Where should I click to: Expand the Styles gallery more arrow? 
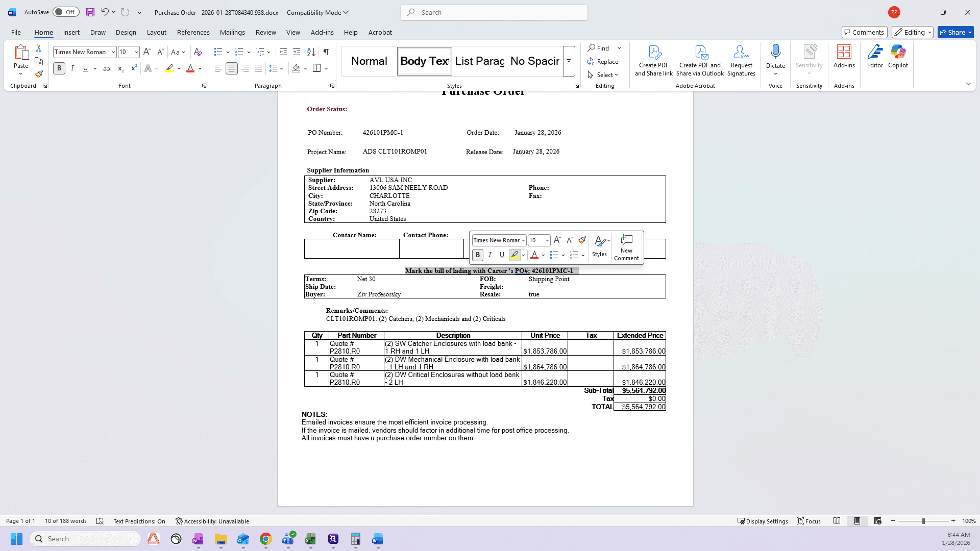tap(569, 61)
